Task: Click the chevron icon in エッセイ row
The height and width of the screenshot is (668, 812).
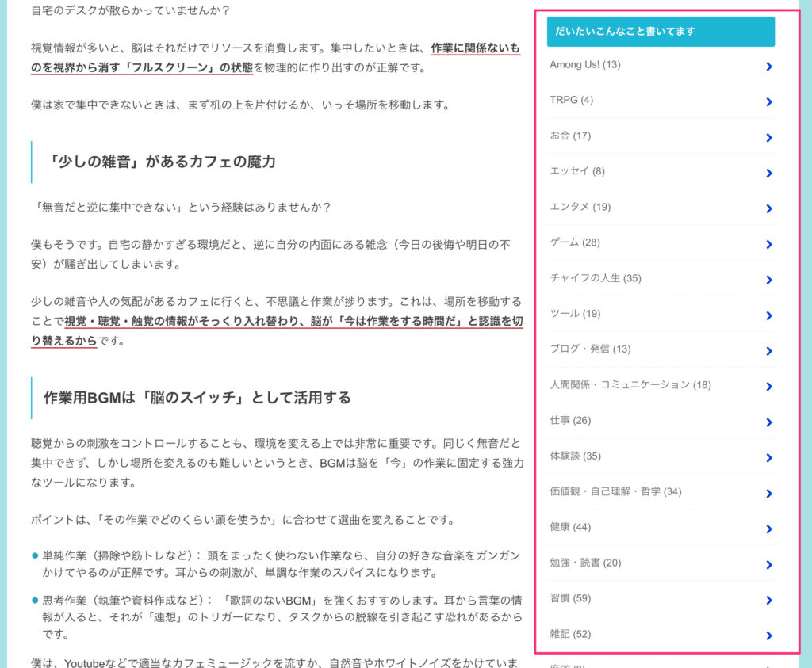Action: click(768, 174)
